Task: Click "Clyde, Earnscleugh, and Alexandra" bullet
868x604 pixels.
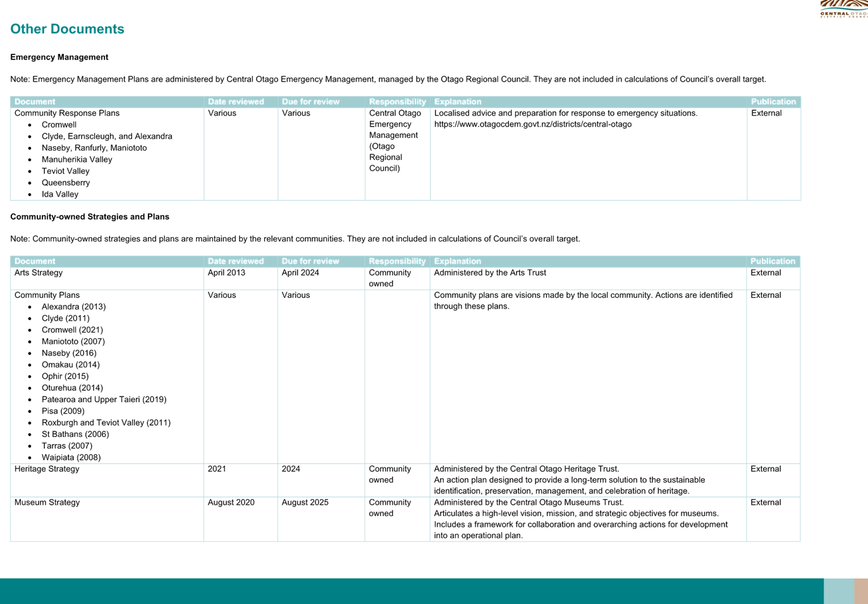Action: pyautogui.click(x=107, y=136)
